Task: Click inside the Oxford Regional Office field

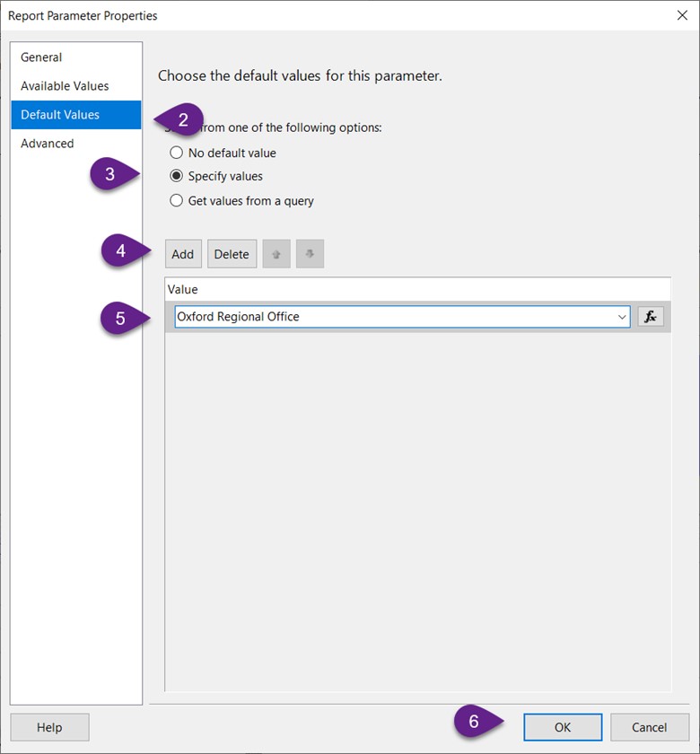Action: (x=386, y=317)
